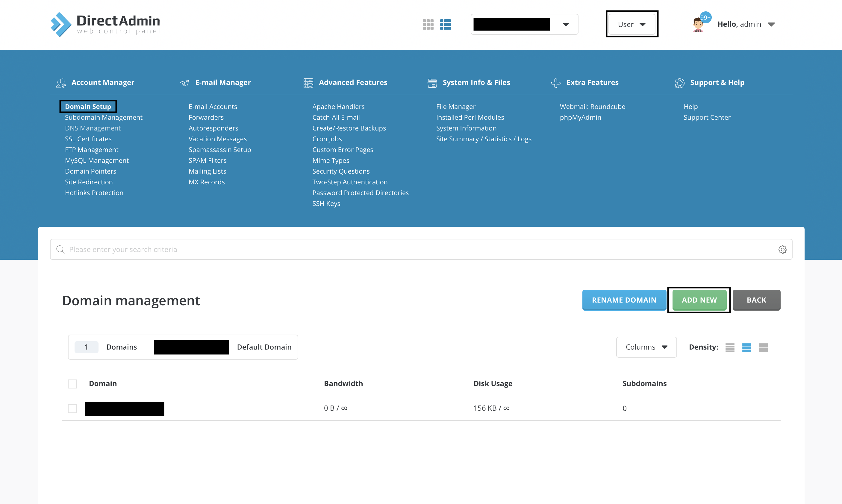Open phpMyAdmin link
Screen dimensions: 842x504
(x=580, y=118)
